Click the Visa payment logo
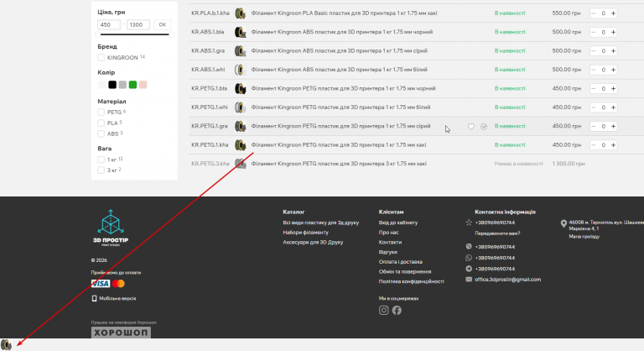This screenshot has width=644, height=351. pyautogui.click(x=101, y=284)
